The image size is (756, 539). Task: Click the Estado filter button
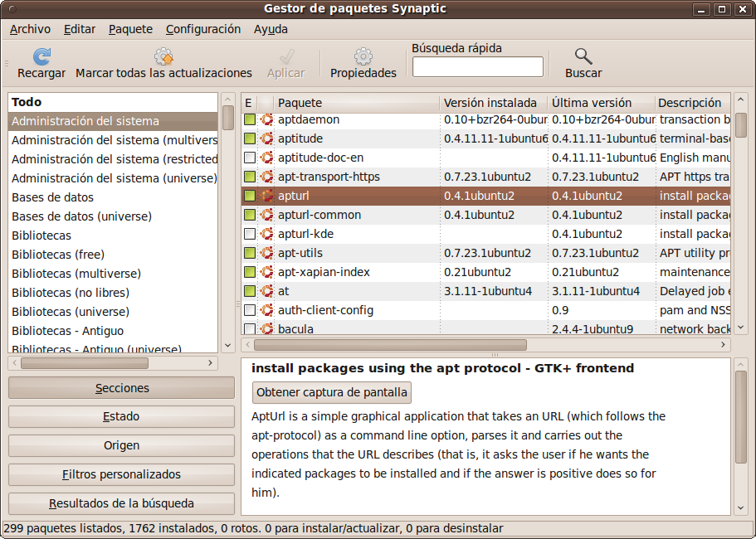click(121, 416)
